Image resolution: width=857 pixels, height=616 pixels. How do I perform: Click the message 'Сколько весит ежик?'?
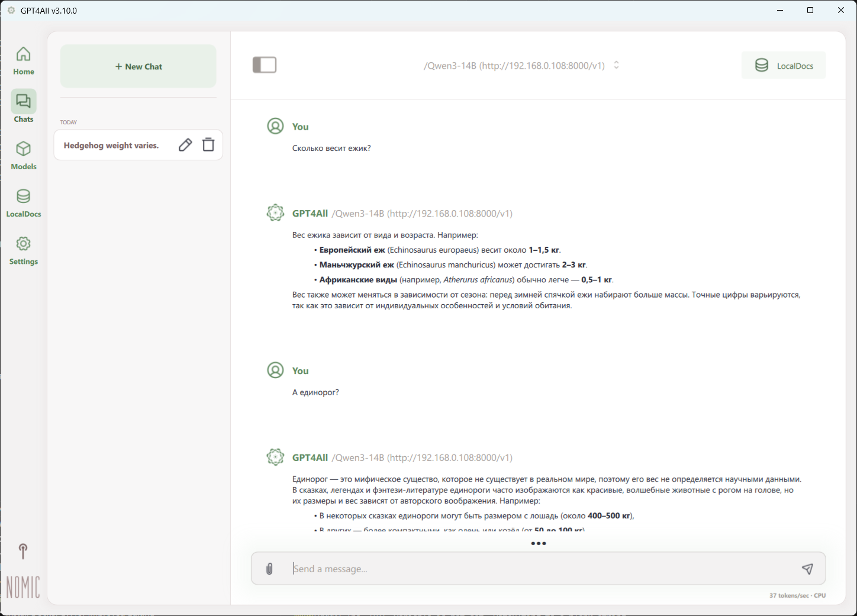tap(331, 149)
